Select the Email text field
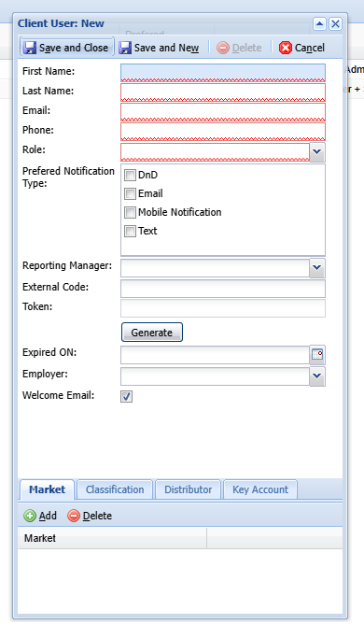Screen dimensions: 364x638 coord(223,111)
